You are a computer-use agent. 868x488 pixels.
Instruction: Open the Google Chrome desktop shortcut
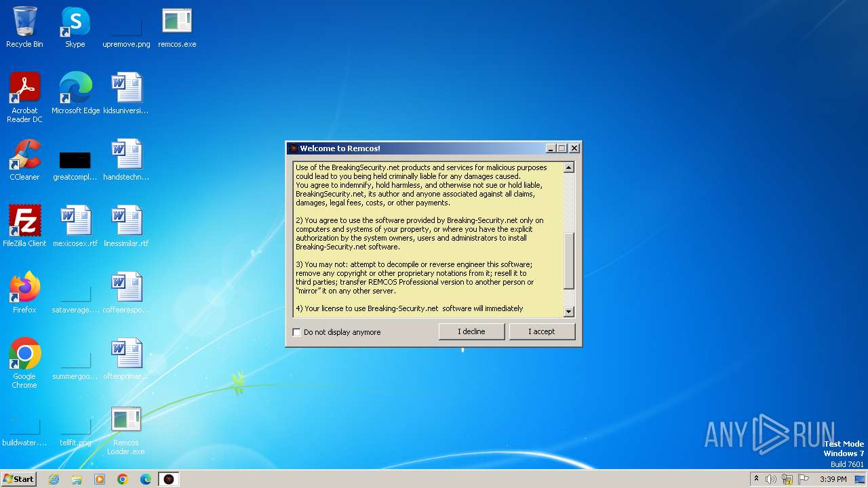point(24,363)
